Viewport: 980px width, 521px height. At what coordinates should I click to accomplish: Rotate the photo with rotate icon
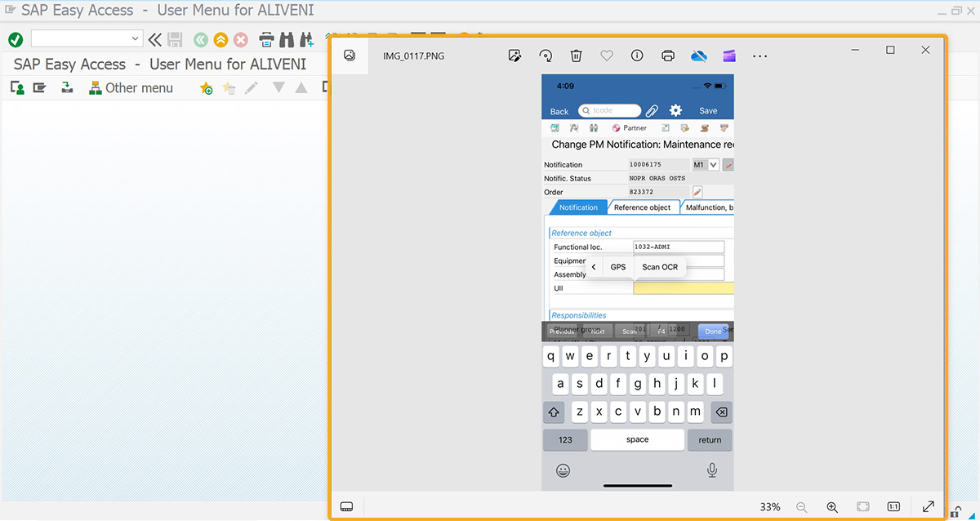click(x=546, y=56)
